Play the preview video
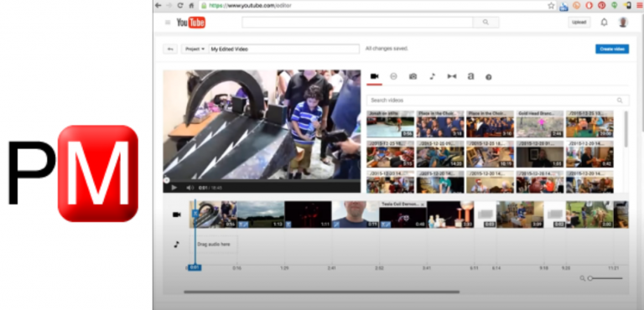The height and width of the screenshot is (310, 644). click(174, 188)
